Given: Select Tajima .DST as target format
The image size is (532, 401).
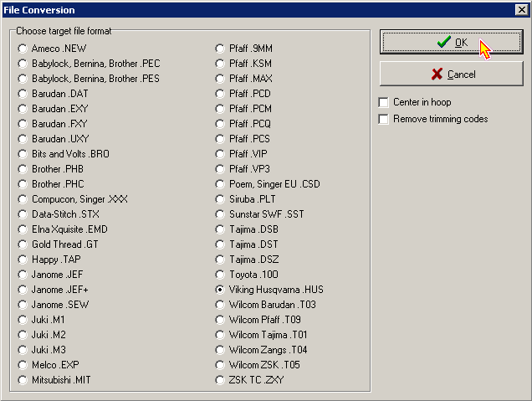Looking at the screenshot, I should coord(221,244).
